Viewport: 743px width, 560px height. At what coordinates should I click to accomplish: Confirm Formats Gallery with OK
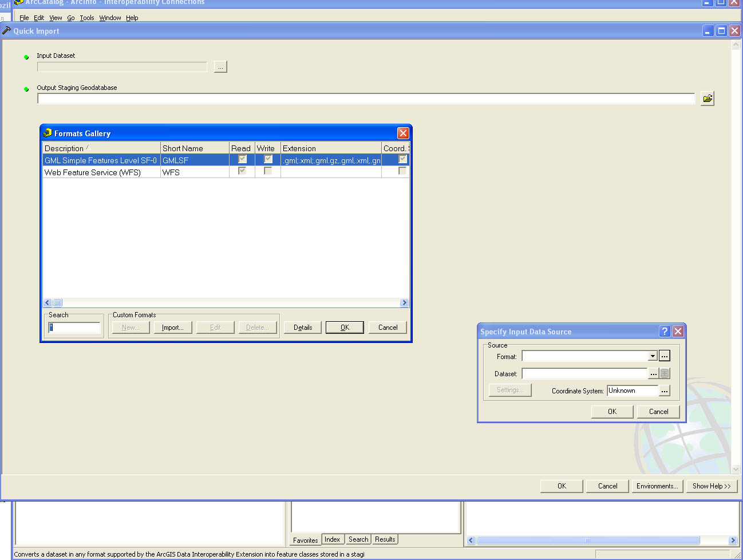tap(345, 328)
